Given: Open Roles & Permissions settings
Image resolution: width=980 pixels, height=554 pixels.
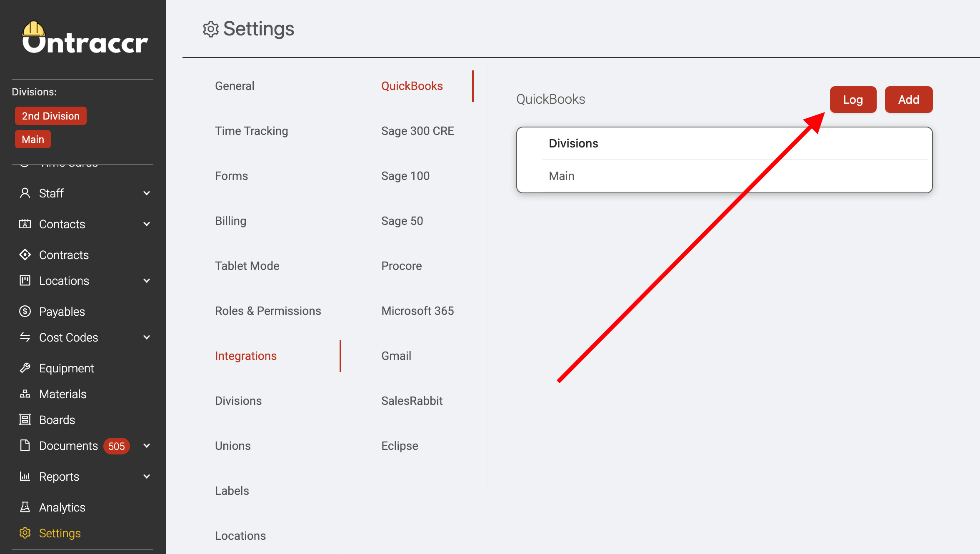Looking at the screenshot, I should point(268,311).
